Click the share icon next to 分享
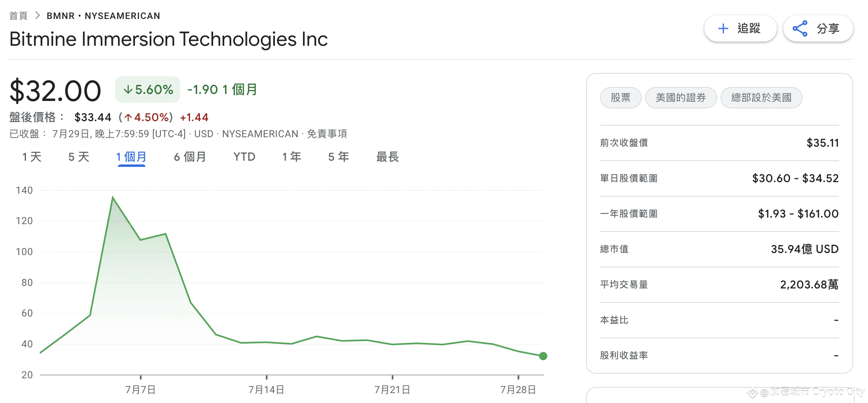The height and width of the screenshot is (403, 868). pyautogui.click(x=800, y=28)
